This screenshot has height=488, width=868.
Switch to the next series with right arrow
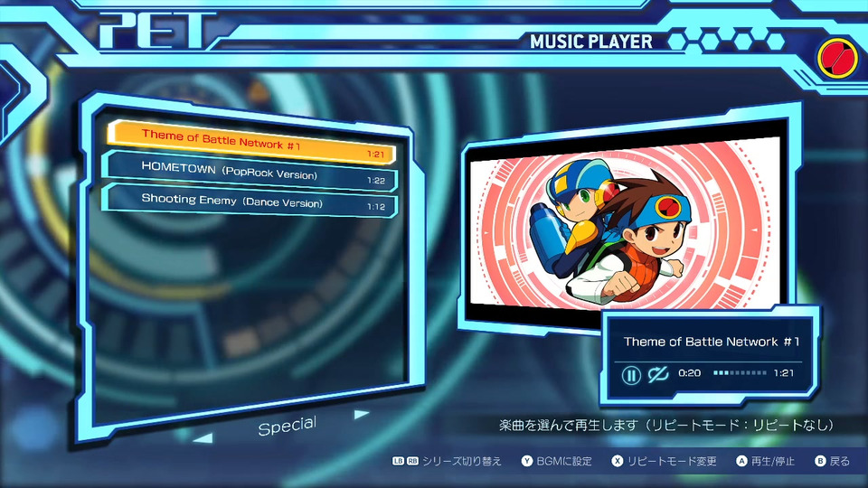[361, 414]
